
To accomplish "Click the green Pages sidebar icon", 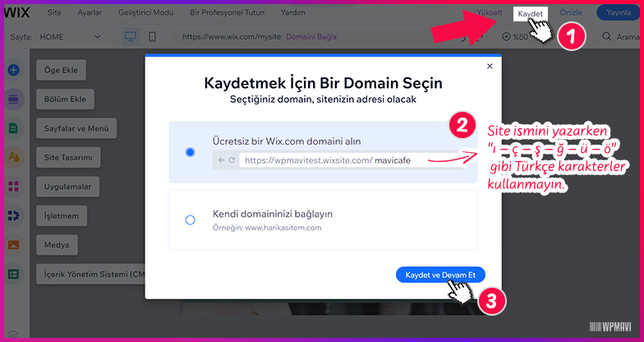I will tap(13, 128).
